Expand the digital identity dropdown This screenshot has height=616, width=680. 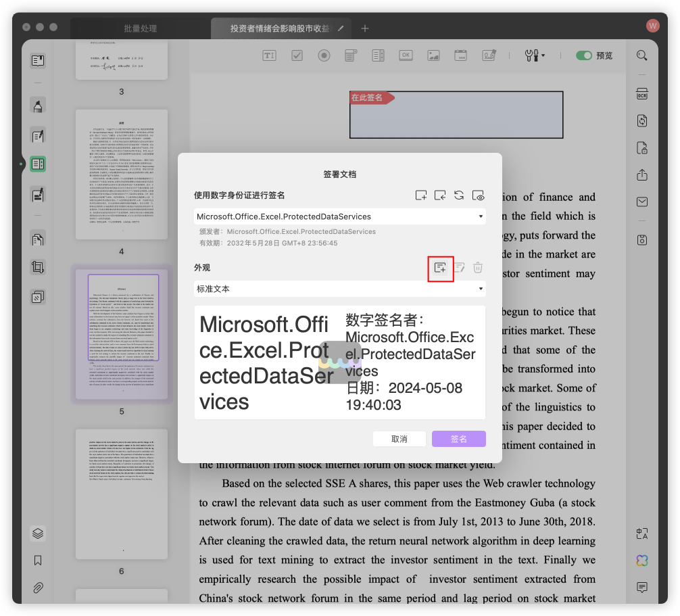(x=340, y=216)
